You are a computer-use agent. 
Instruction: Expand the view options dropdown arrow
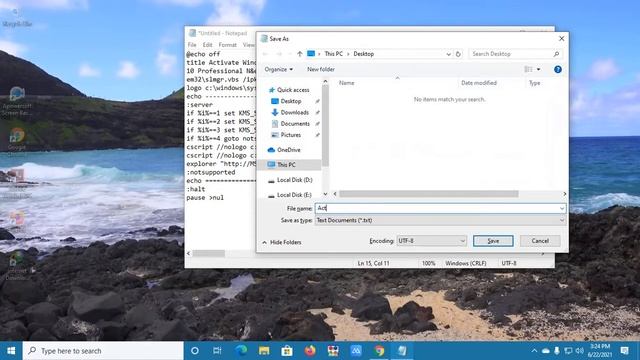tap(538, 69)
